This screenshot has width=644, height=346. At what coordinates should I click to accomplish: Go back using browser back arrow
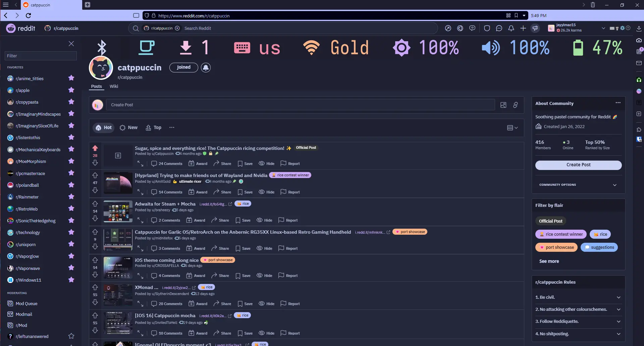(x=6, y=15)
